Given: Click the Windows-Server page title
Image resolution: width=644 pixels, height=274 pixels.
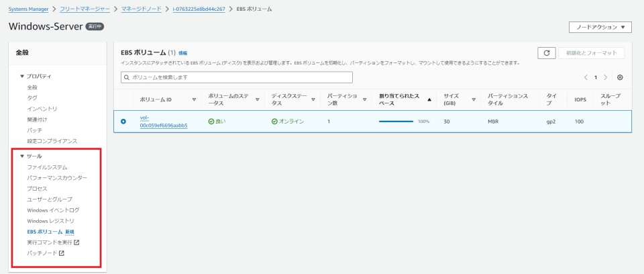Looking at the screenshot, I should pyautogui.click(x=45, y=27).
